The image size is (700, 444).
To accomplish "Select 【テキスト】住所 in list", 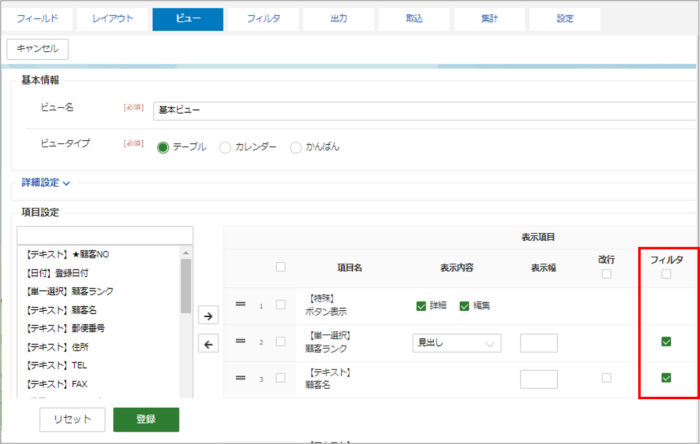I will pos(57,347).
